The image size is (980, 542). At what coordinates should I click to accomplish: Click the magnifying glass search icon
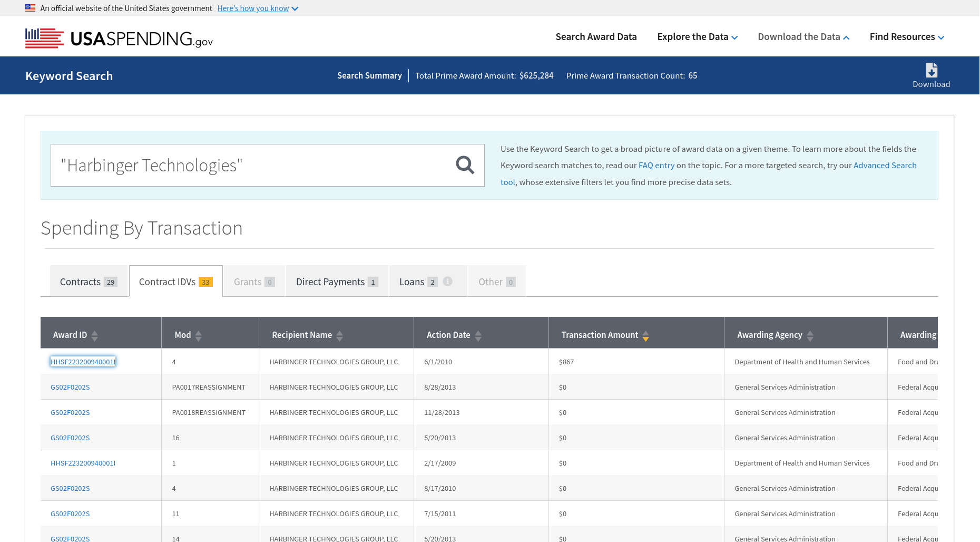(465, 165)
